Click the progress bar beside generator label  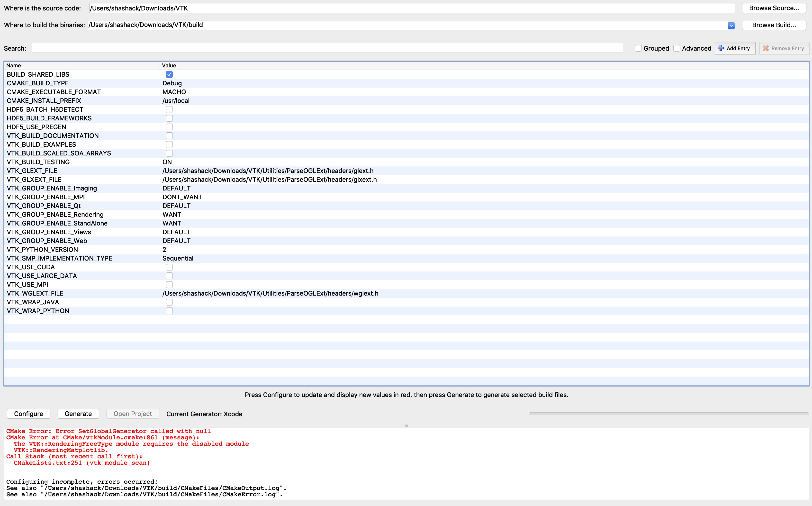668,414
